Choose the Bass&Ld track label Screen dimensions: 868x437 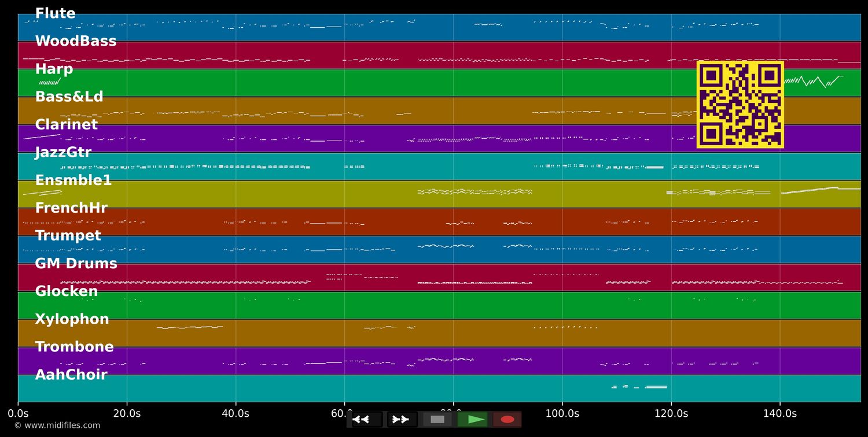69,97
